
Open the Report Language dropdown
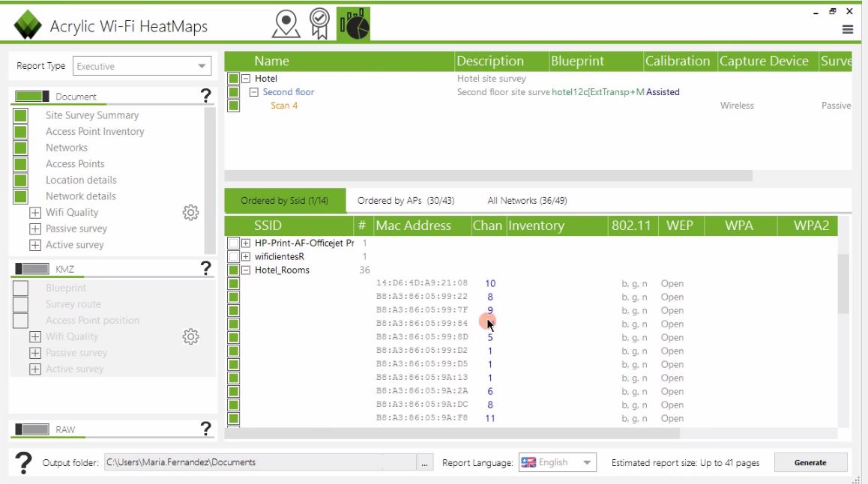[x=558, y=462]
